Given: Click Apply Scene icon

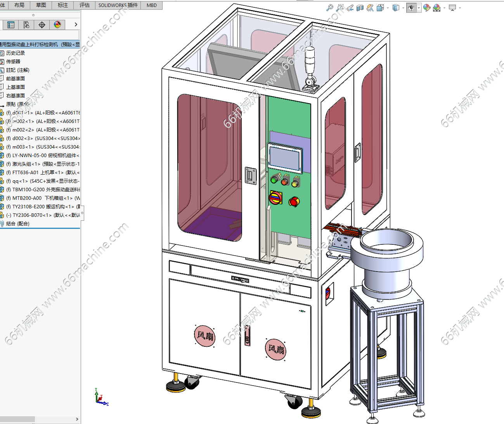Looking at the screenshot, I should point(436,8).
